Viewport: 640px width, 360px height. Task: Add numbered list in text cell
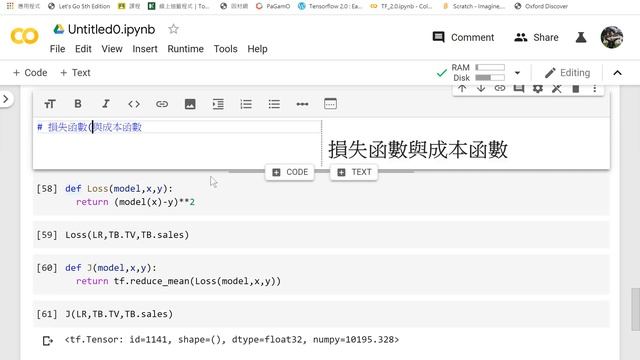click(x=246, y=104)
